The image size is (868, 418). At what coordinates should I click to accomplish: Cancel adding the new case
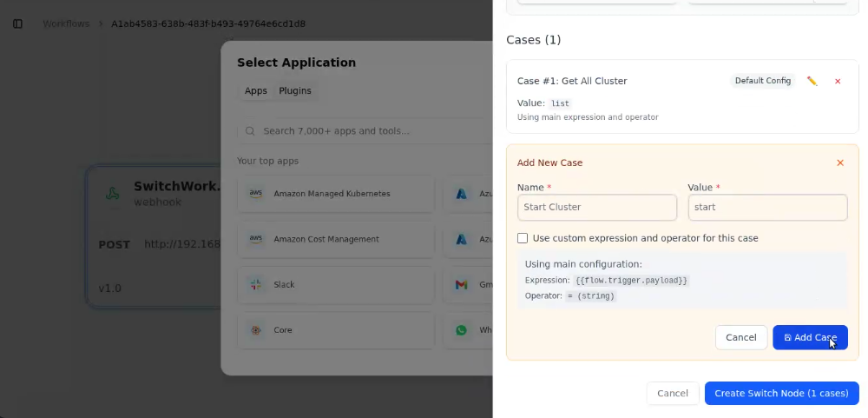740,337
